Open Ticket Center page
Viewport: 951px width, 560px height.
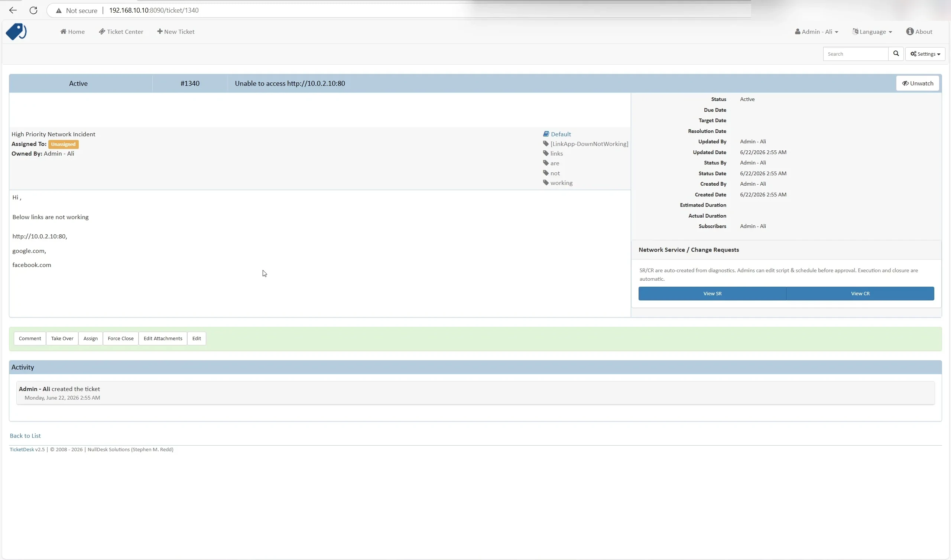point(121,32)
